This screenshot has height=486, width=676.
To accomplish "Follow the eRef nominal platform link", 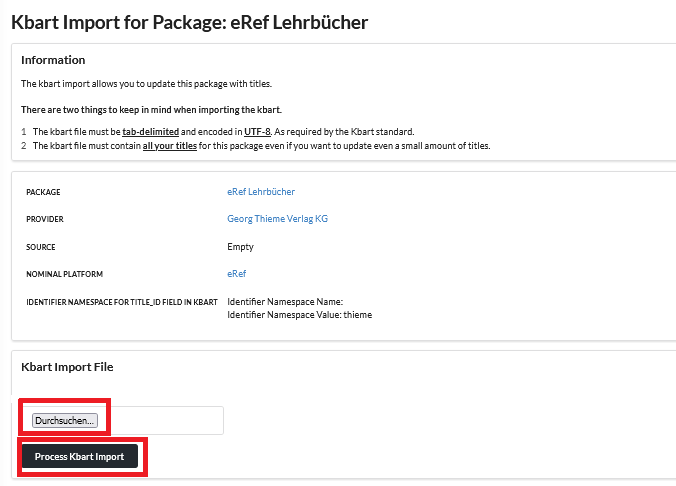I will 236,273.
